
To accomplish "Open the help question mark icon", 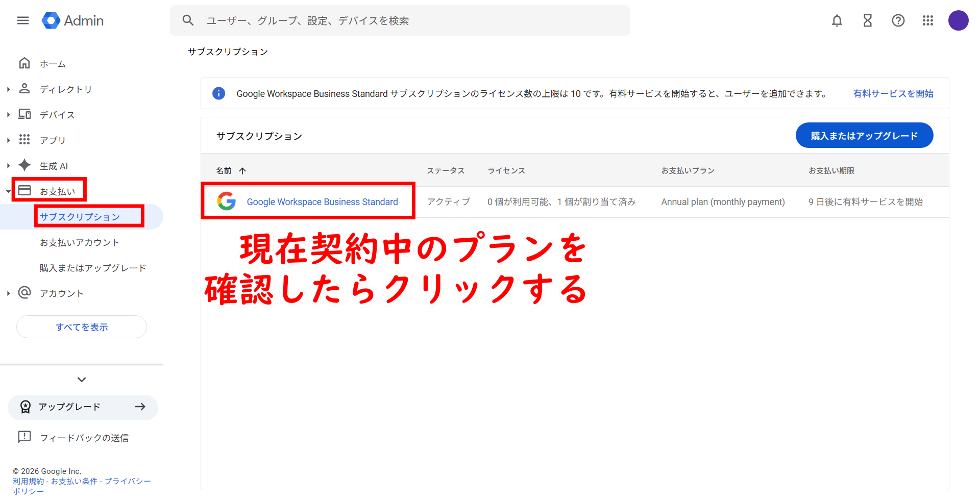I will click(898, 20).
